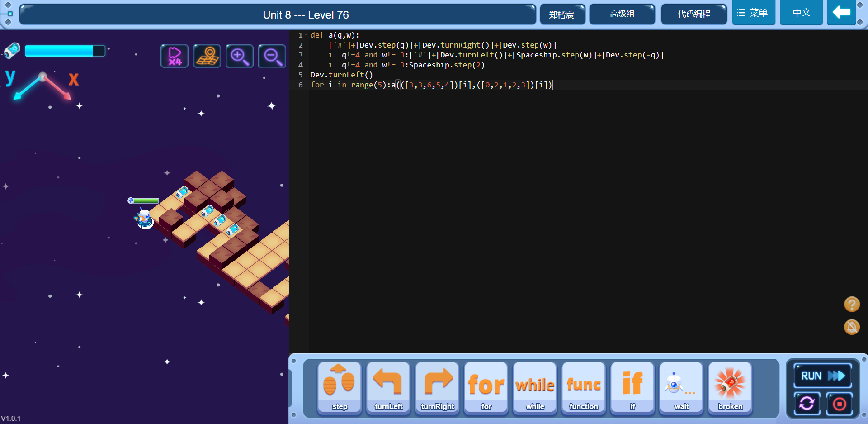Click the for i in range(5) code line
The width and height of the screenshot is (868, 424).
pyautogui.click(x=431, y=85)
